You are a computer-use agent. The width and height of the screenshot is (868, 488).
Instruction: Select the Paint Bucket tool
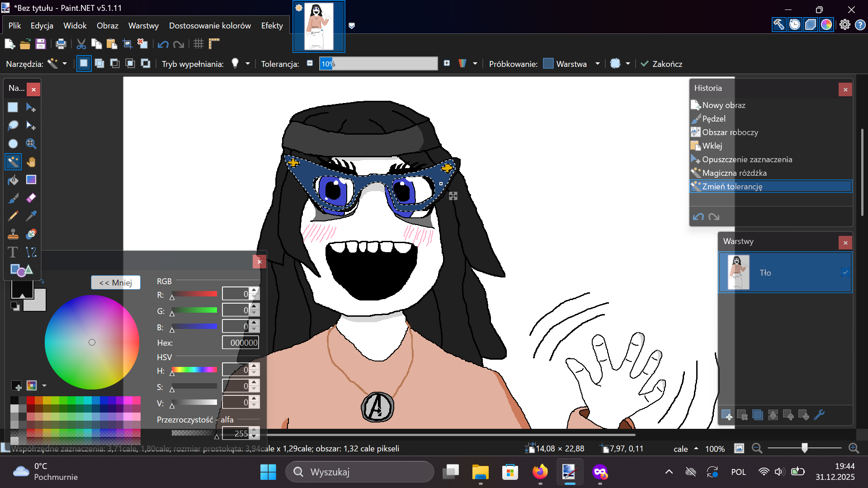point(13,180)
